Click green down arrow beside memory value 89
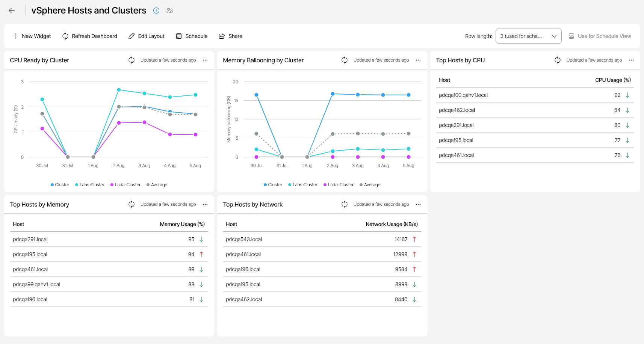Image resolution: width=644 pixels, height=344 pixels. coord(201,269)
